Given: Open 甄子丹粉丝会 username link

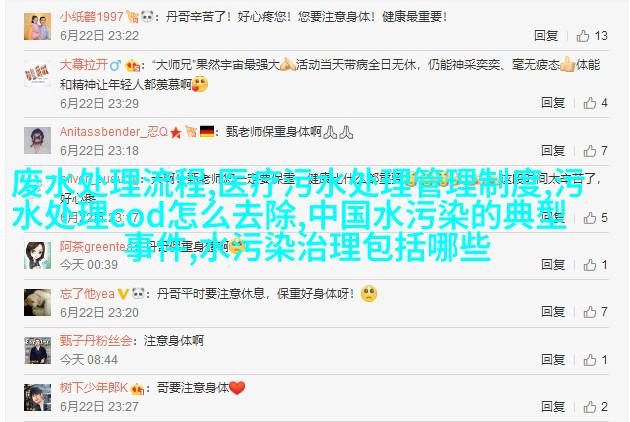Looking at the screenshot, I should click(x=96, y=341).
